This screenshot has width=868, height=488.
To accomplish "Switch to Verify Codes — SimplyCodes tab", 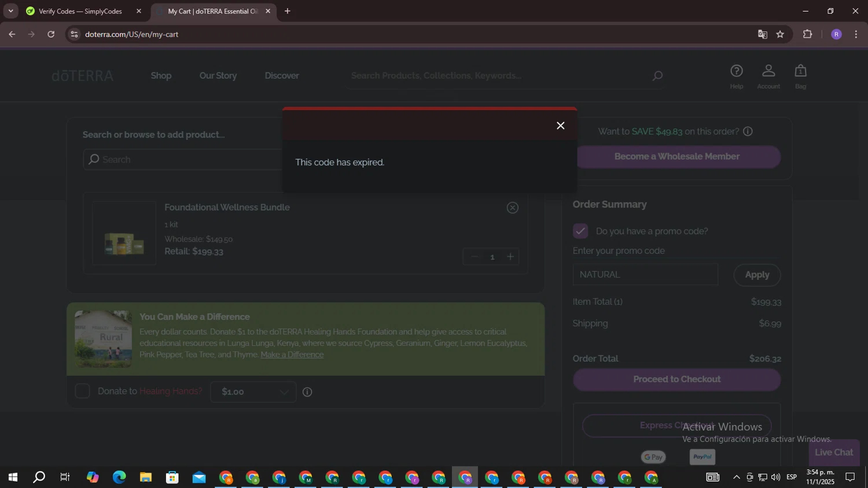I will 80,11.
